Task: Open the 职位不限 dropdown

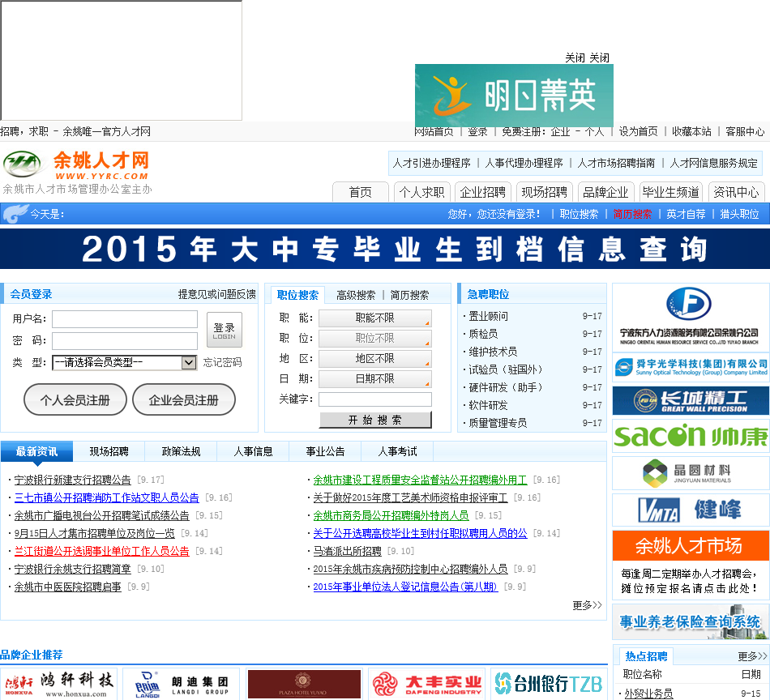Action: (375, 338)
